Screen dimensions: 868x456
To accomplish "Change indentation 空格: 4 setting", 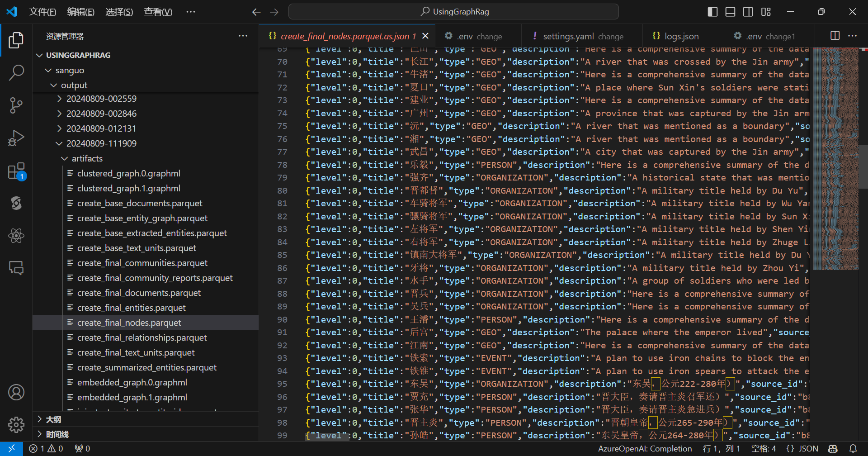I will click(763, 449).
